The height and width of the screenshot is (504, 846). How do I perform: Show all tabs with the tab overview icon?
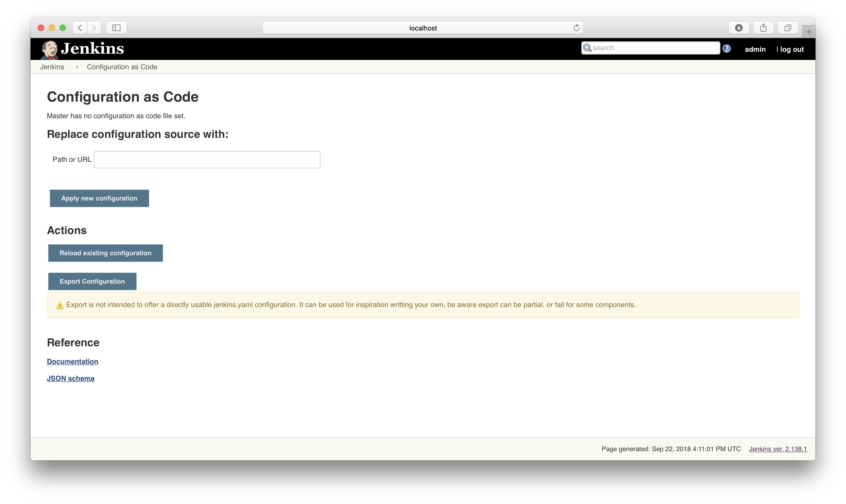(x=788, y=28)
